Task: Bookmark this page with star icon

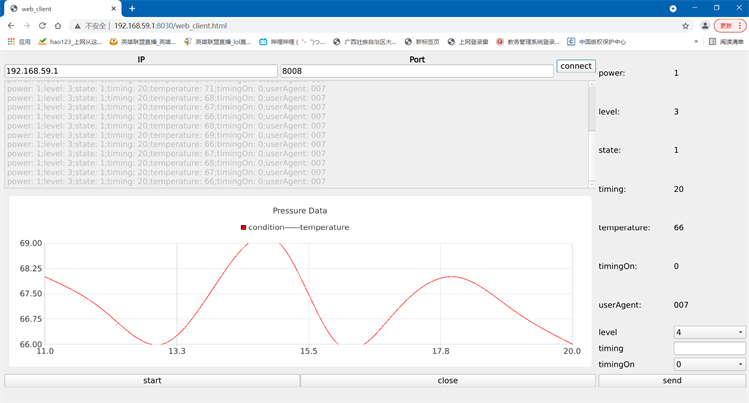Action: [x=685, y=25]
